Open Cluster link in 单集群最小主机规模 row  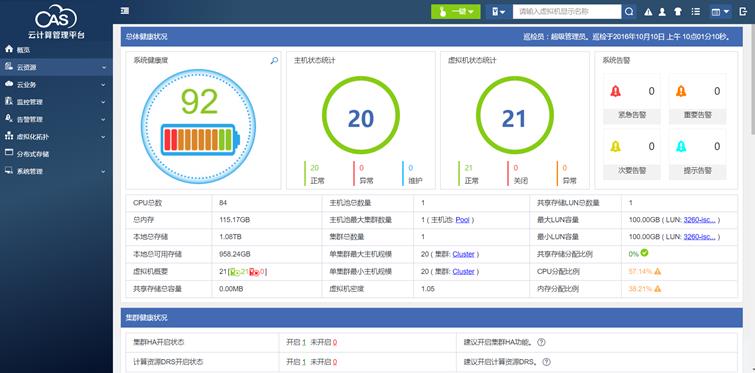click(x=463, y=271)
